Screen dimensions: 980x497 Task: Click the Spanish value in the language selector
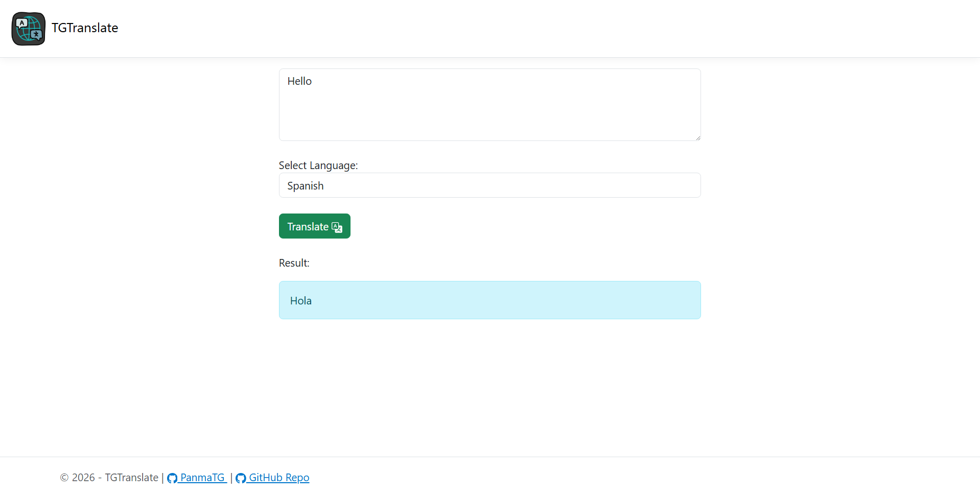(306, 186)
